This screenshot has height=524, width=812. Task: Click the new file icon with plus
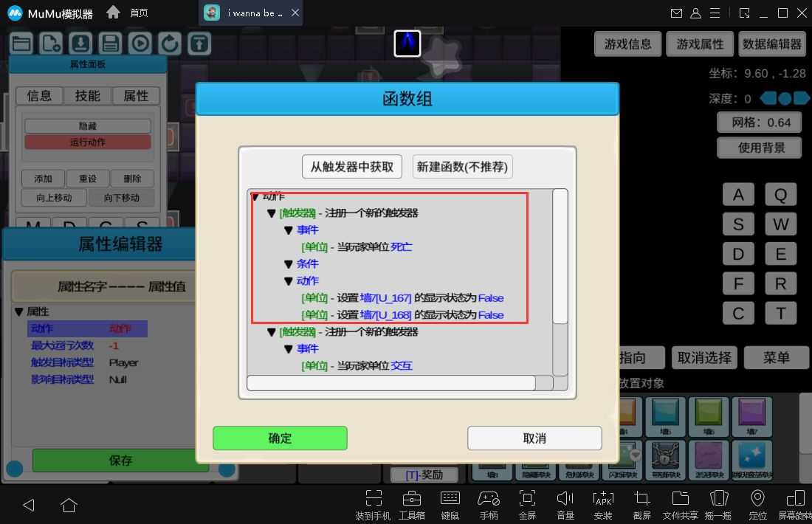(51, 44)
